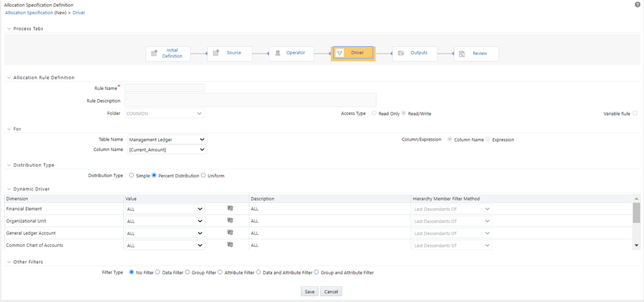Collapse the Allocation Rule Definition section
This screenshot has width=644, height=302.
point(9,78)
